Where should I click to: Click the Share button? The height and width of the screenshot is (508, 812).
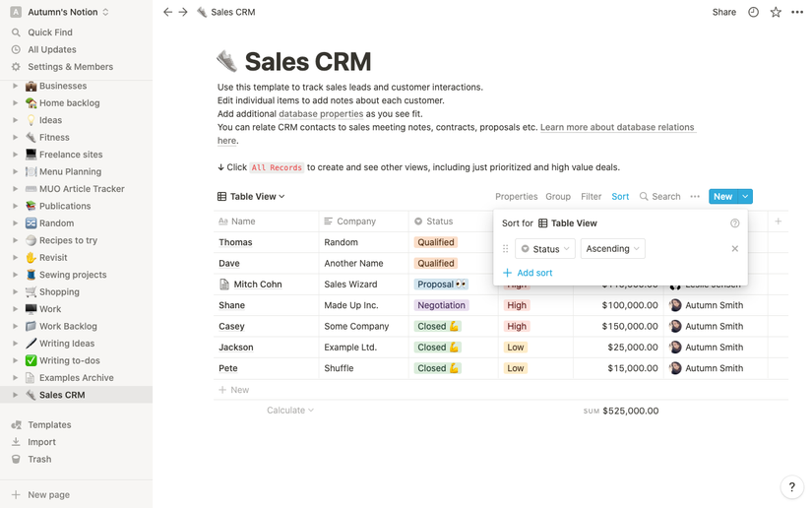724,12
